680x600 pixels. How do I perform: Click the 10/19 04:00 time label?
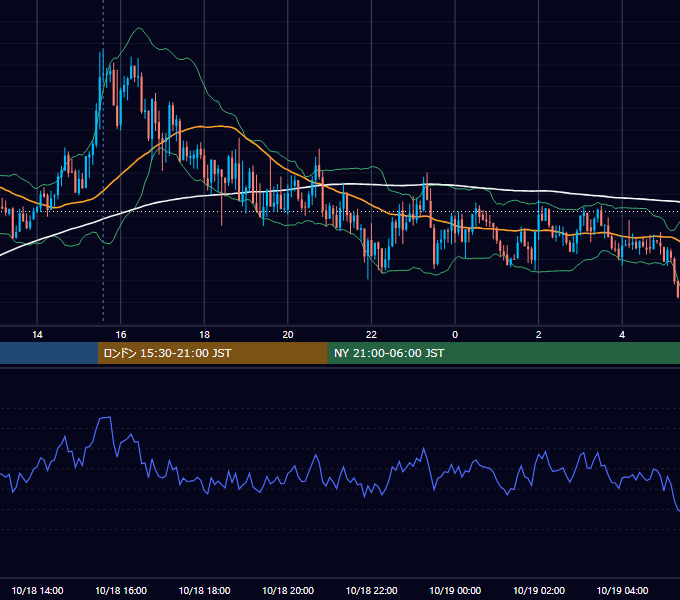(622, 590)
